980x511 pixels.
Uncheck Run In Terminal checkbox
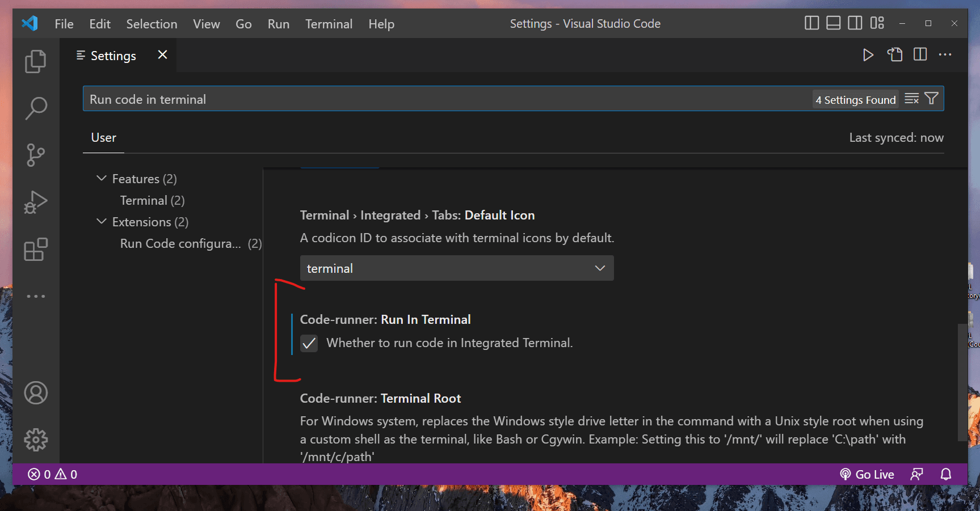pyautogui.click(x=309, y=343)
